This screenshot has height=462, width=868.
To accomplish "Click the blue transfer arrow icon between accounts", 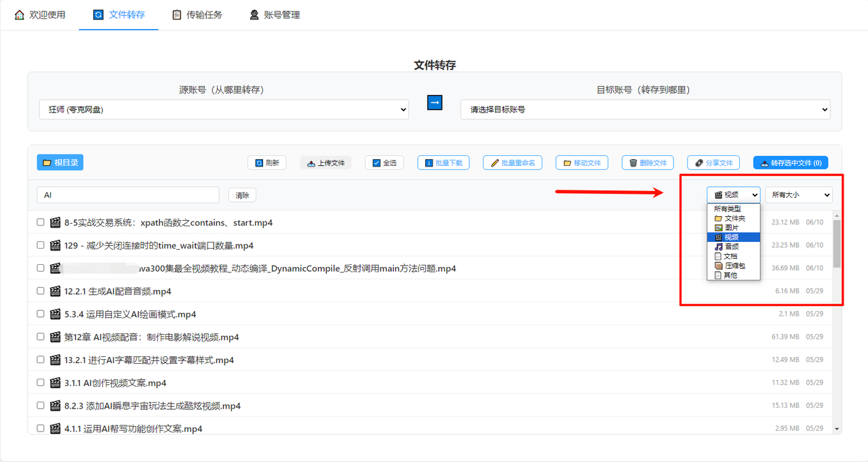I will click(435, 102).
